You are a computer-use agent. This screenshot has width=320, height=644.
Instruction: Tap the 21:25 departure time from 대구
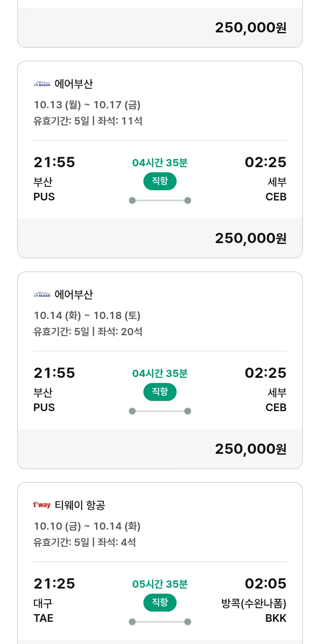click(x=54, y=583)
